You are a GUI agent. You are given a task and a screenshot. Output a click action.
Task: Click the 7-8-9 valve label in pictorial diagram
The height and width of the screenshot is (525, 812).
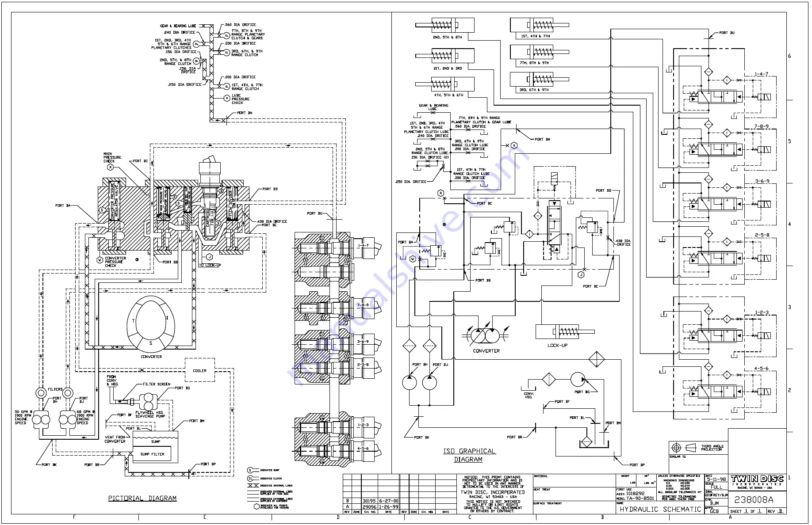click(363, 305)
